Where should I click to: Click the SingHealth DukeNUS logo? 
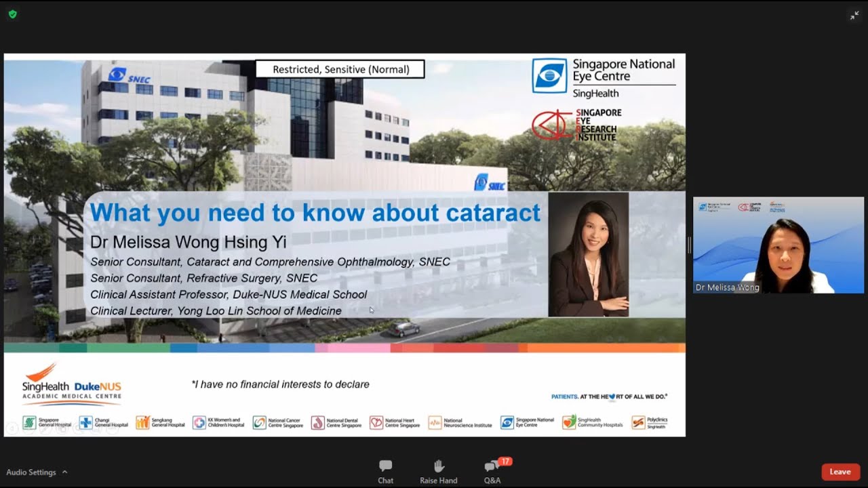pos(72,384)
